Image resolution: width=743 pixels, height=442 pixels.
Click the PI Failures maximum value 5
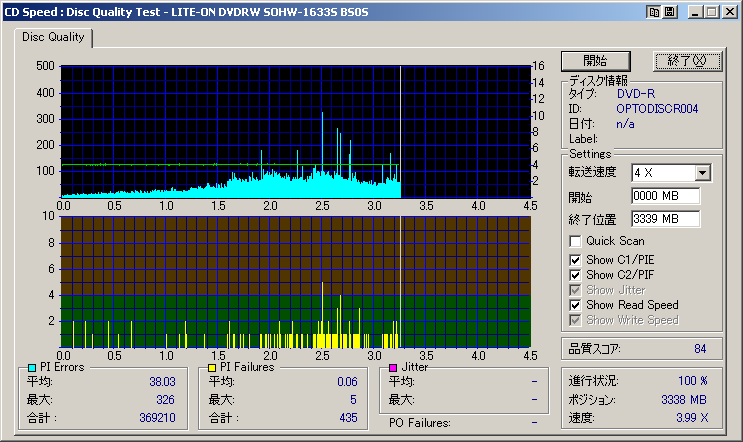pos(353,400)
